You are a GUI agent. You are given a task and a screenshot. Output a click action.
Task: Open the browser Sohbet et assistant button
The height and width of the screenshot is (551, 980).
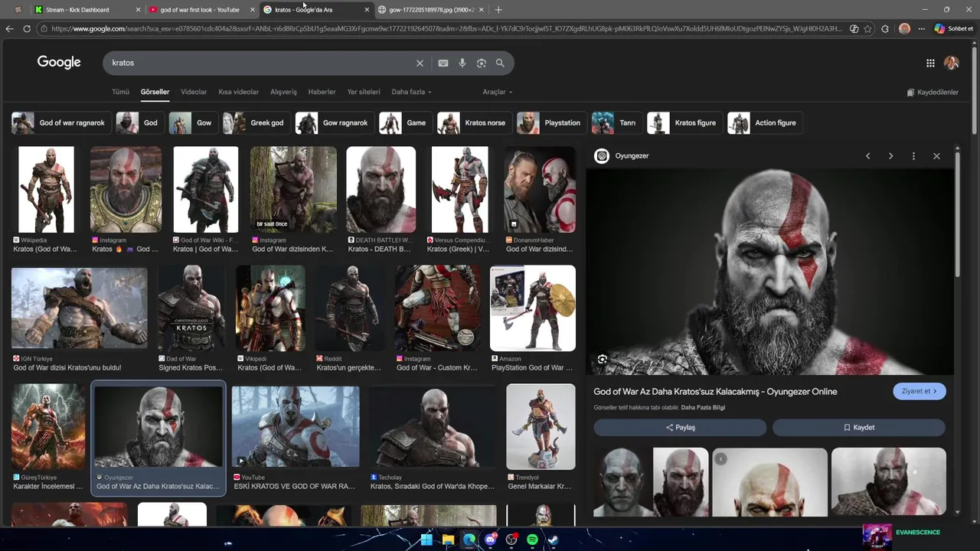click(954, 29)
